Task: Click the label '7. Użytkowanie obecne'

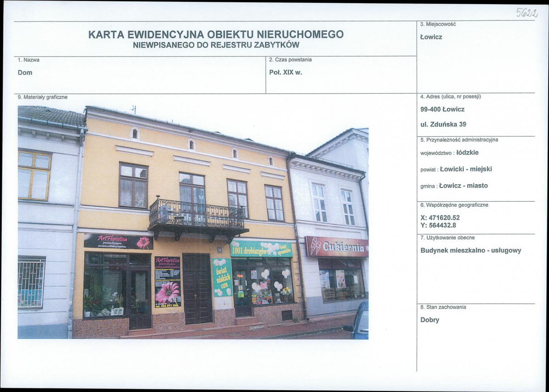Action: (x=447, y=238)
